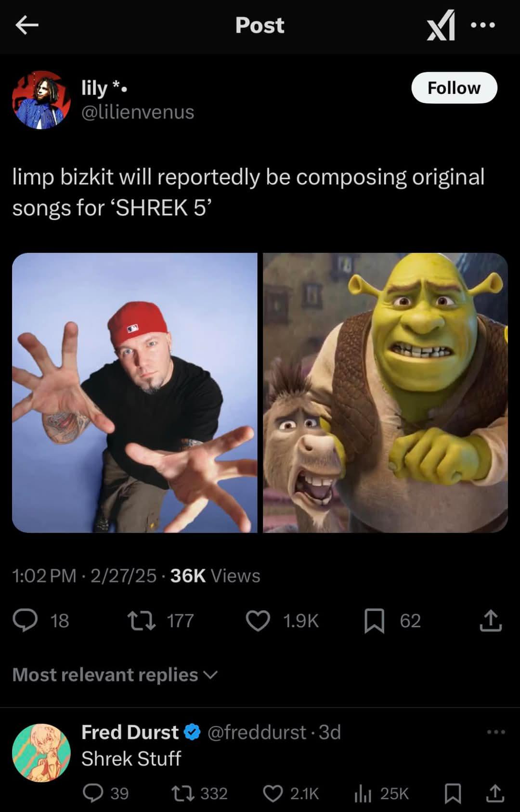The height and width of the screenshot is (812, 520).
Task: Tap the back arrow icon
Action: (27, 25)
